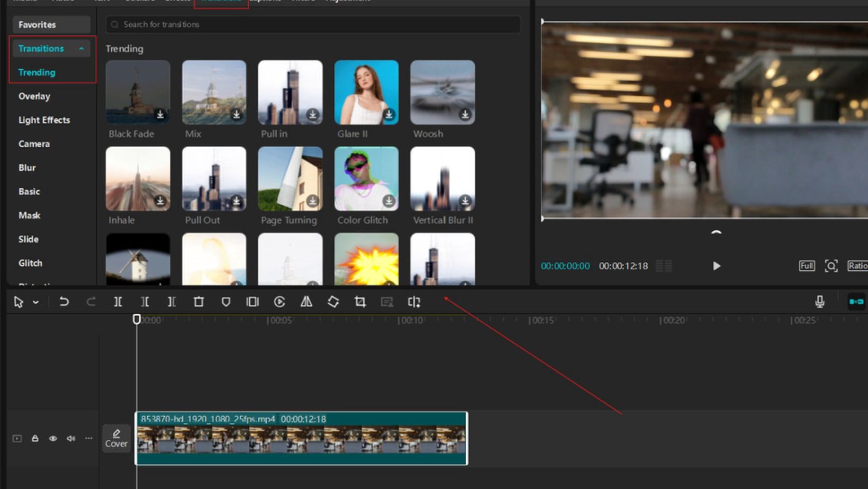The width and height of the screenshot is (868, 489).
Task: Preview the Glare II transition thumbnail
Action: click(x=366, y=92)
